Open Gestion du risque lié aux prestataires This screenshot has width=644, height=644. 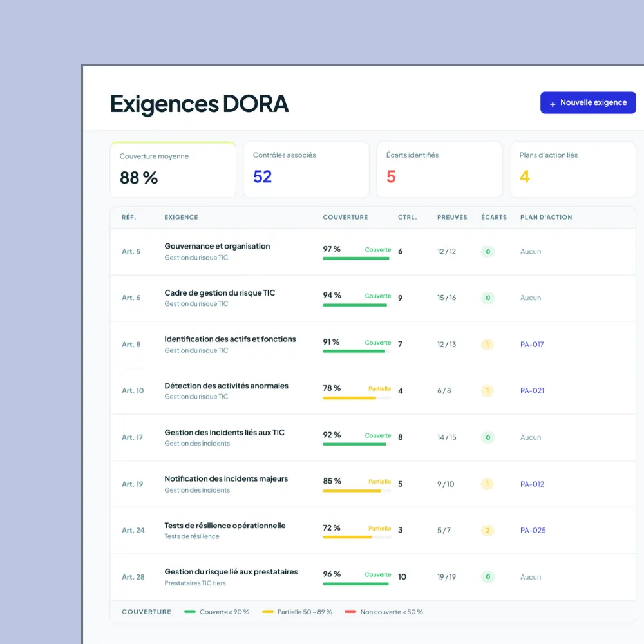click(x=231, y=572)
